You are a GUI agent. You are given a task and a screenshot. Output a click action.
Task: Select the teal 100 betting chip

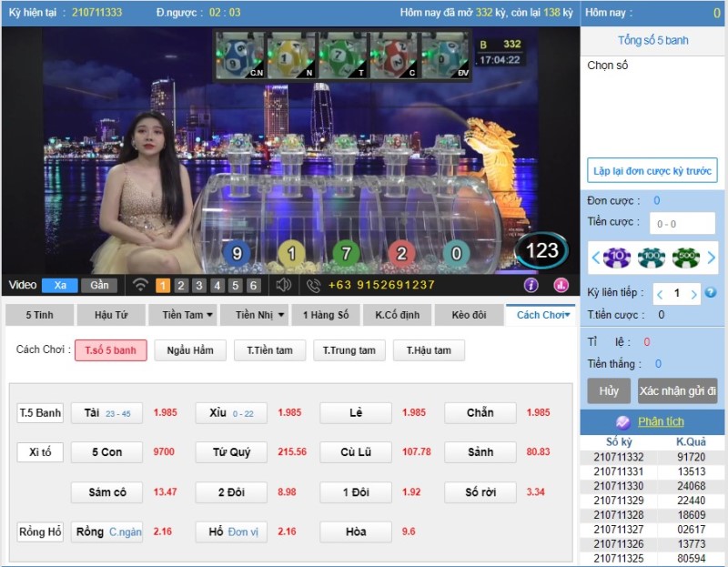pos(652,258)
